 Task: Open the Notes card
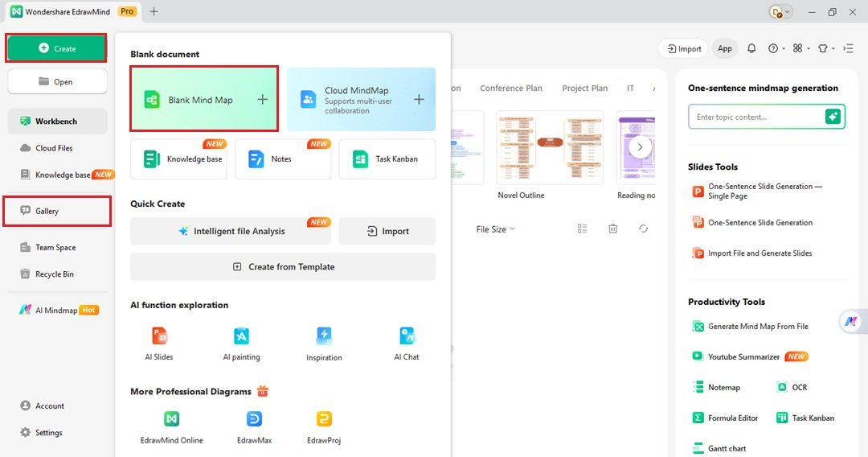tap(282, 159)
